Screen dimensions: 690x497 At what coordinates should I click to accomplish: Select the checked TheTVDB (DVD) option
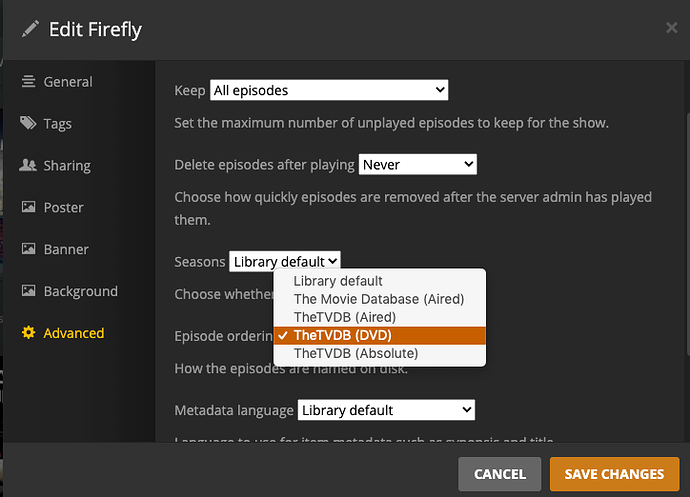380,335
